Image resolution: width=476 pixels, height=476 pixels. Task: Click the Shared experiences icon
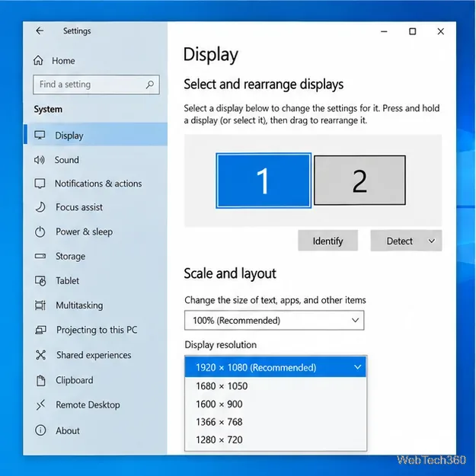pos(40,355)
